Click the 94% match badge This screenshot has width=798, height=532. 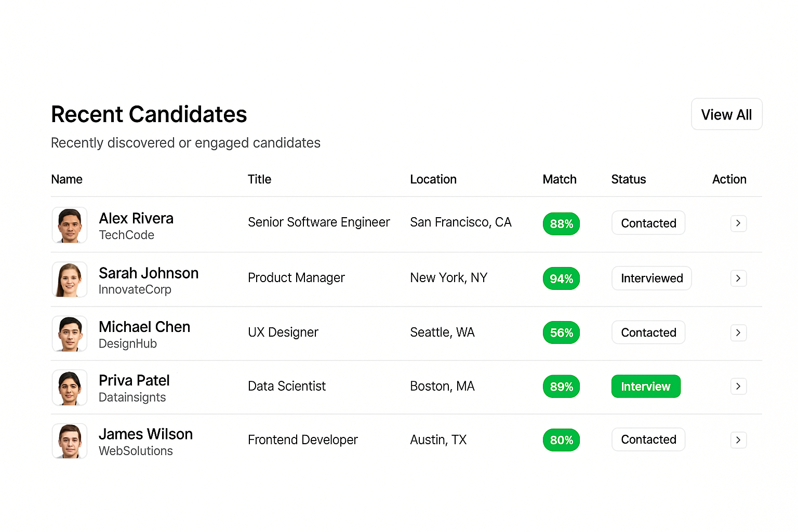coord(561,278)
